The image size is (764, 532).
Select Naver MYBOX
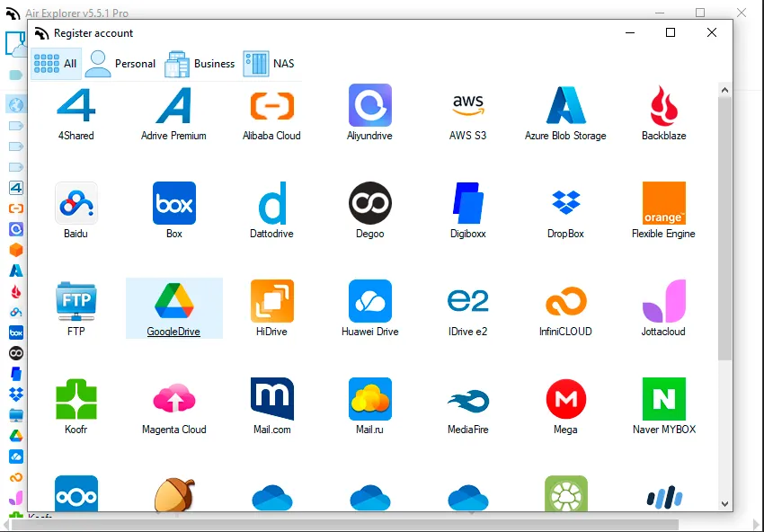(x=663, y=399)
